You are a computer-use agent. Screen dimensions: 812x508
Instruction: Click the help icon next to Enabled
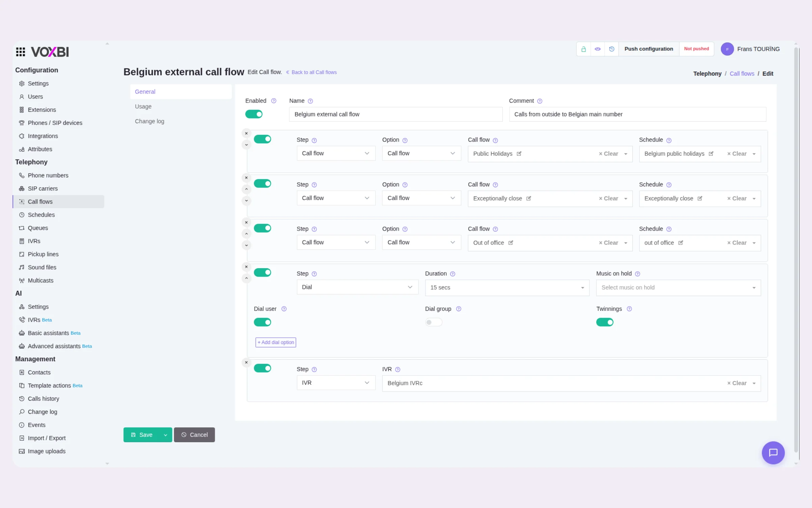click(x=274, y=101)
